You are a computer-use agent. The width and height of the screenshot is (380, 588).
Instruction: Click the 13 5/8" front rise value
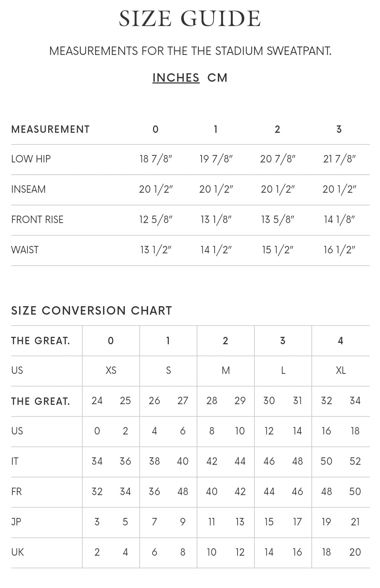click(278, 219)
